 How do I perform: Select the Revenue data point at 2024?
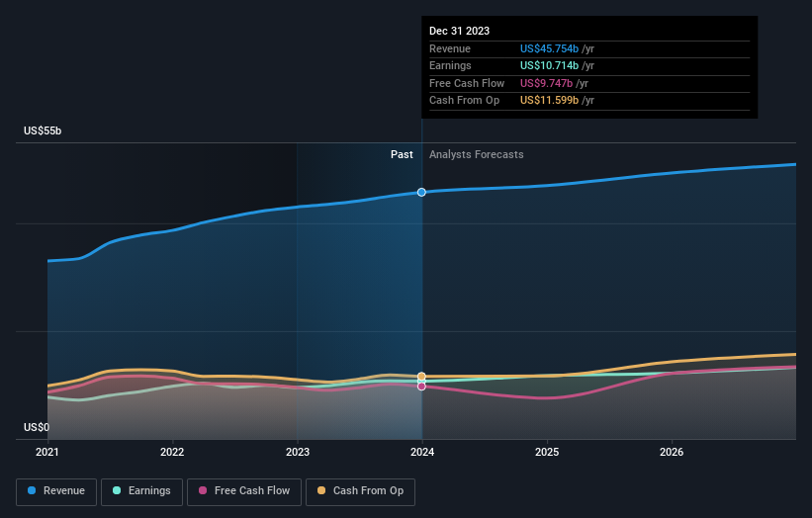coord(421,193)
